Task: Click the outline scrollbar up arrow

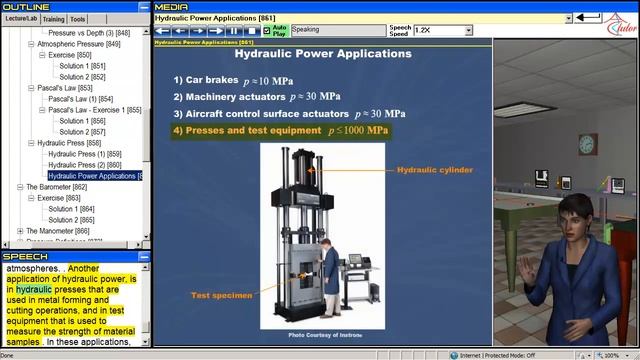Action: coord(146,32)
